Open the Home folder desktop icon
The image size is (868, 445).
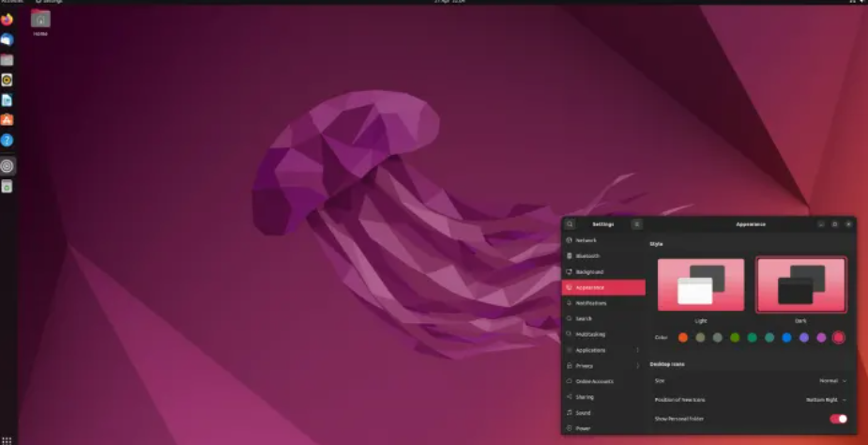point(40,23)
